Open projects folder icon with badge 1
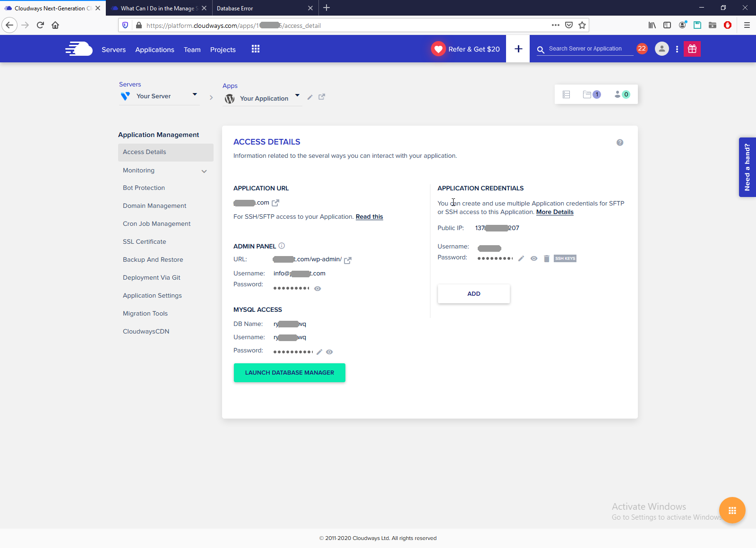The image size is (756, 548). coord(592,94)
